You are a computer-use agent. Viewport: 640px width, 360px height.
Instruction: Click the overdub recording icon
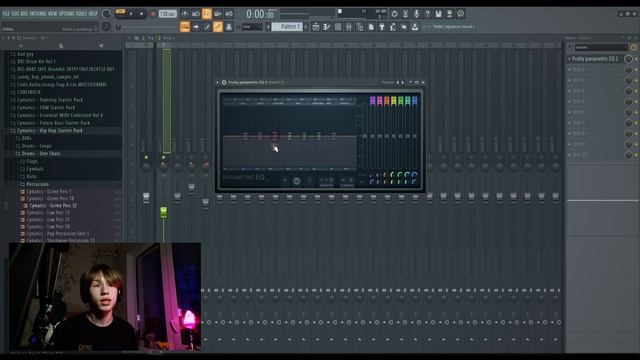pos(218,14)
